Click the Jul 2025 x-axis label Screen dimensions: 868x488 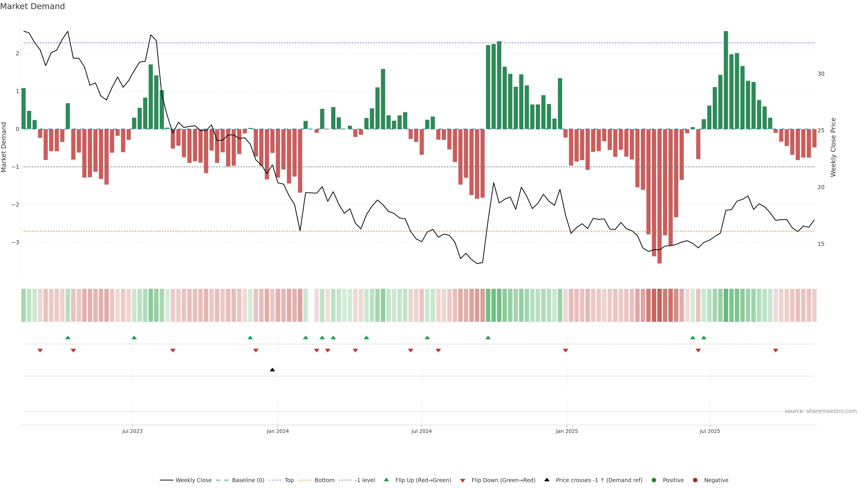click(710, 431)
